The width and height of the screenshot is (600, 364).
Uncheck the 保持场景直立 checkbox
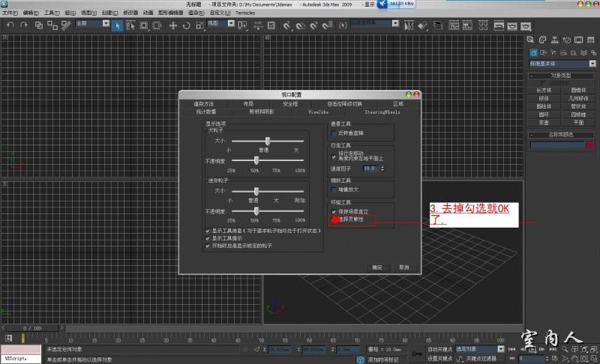tap(334, 212)
